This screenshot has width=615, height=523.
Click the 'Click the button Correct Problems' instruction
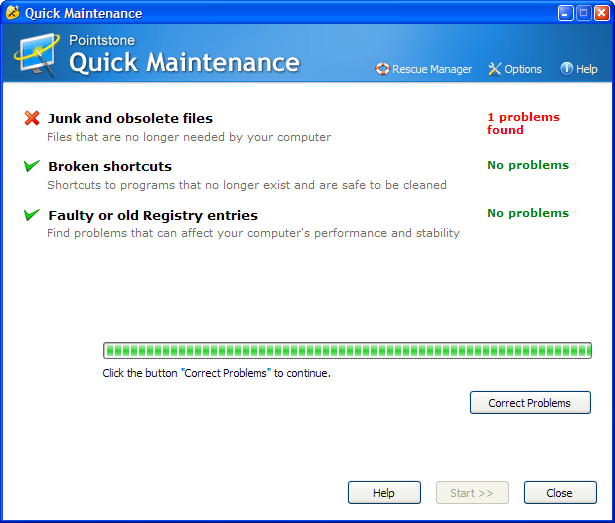(217, 373)
